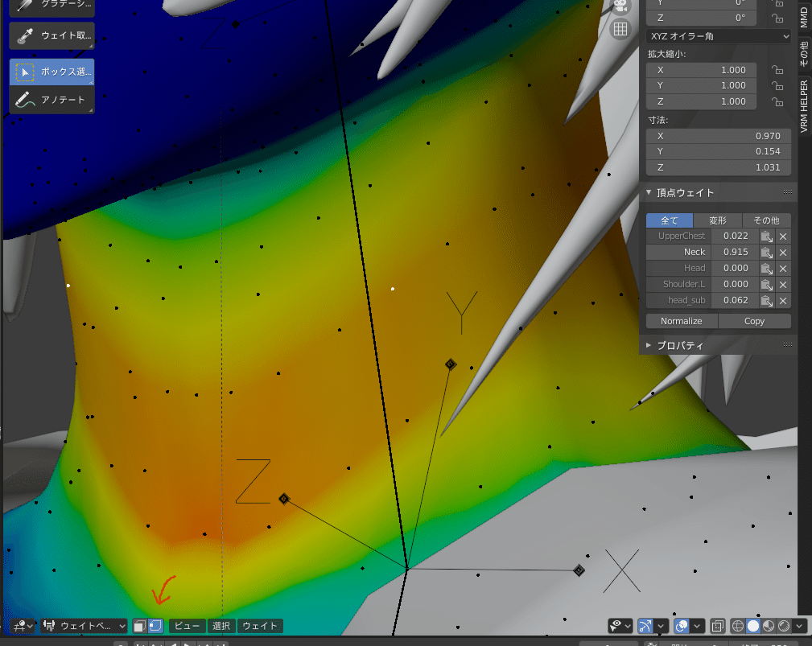The image size is (812, 646).
Task: Toggle lock on scale Y
Action: 777,85
